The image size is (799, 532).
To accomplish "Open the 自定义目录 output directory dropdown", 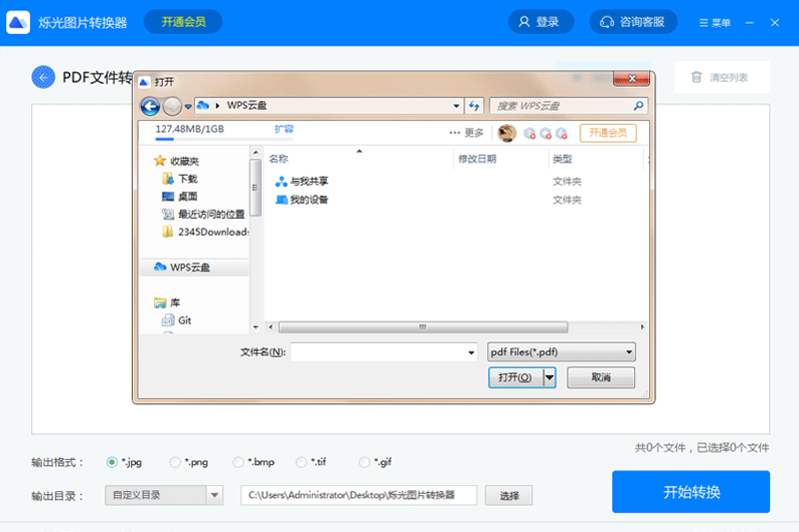I will 214,495.
